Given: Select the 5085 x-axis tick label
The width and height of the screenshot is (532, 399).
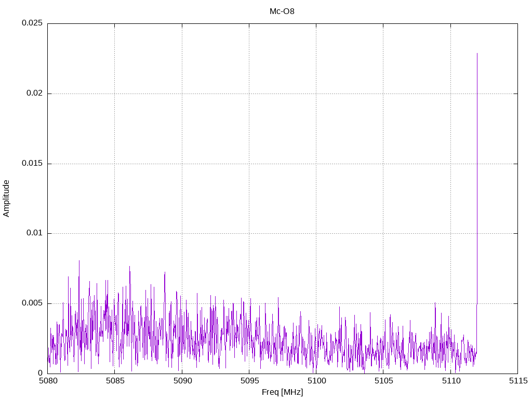Looking at the screenshot, I should click(x=115, y=381).
